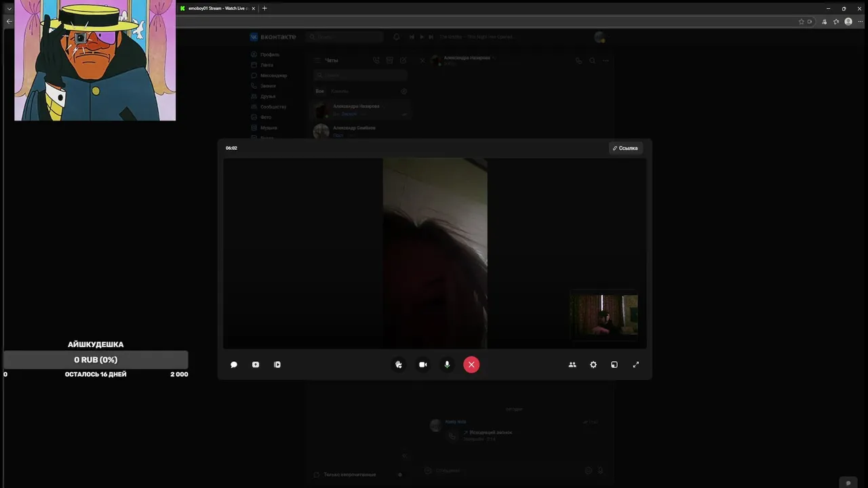Play the track in VK header player
This screenshot has height=488, width=868.
point(422,37)
